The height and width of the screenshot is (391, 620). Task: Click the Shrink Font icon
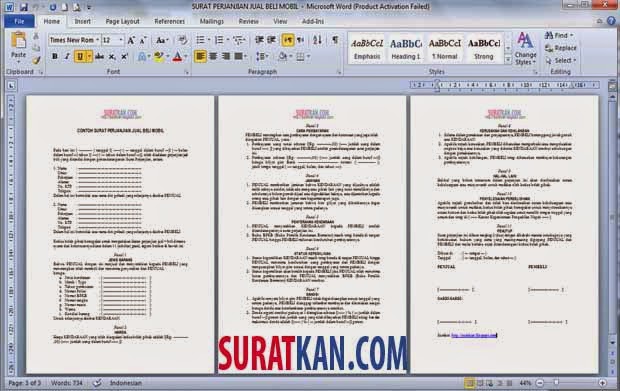(143, 40)
